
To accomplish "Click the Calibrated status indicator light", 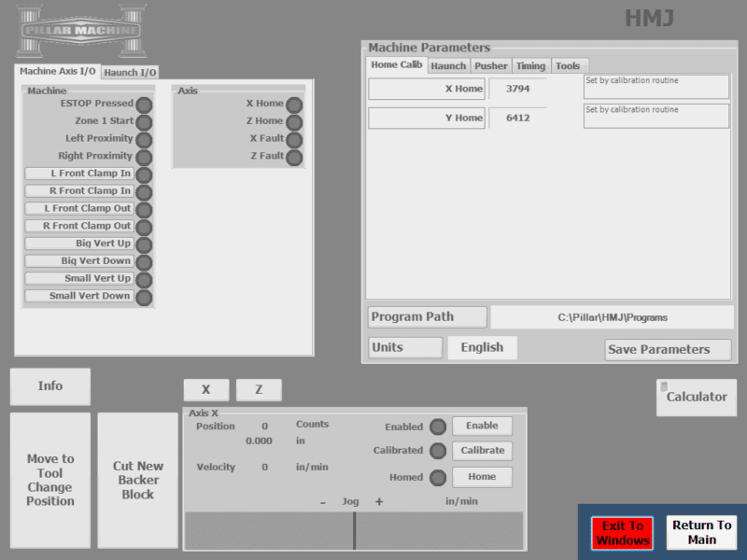I will (437, 451).
